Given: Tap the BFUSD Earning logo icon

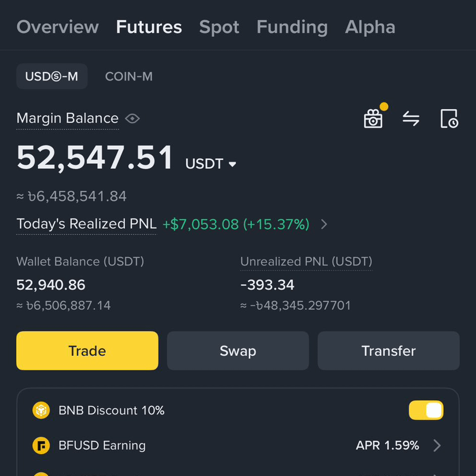Looking at the screenshot, I should [41, 446].
